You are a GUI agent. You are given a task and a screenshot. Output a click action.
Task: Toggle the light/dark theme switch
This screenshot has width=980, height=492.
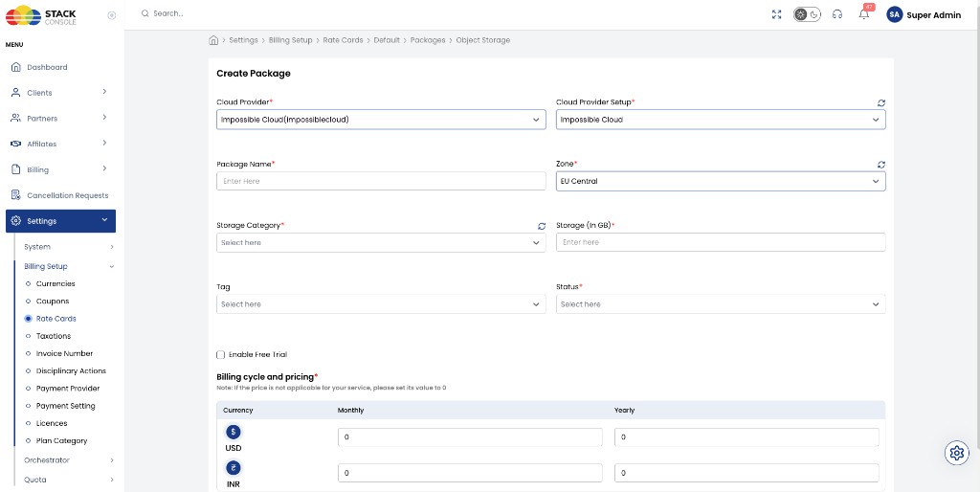[x=807, y=14]
